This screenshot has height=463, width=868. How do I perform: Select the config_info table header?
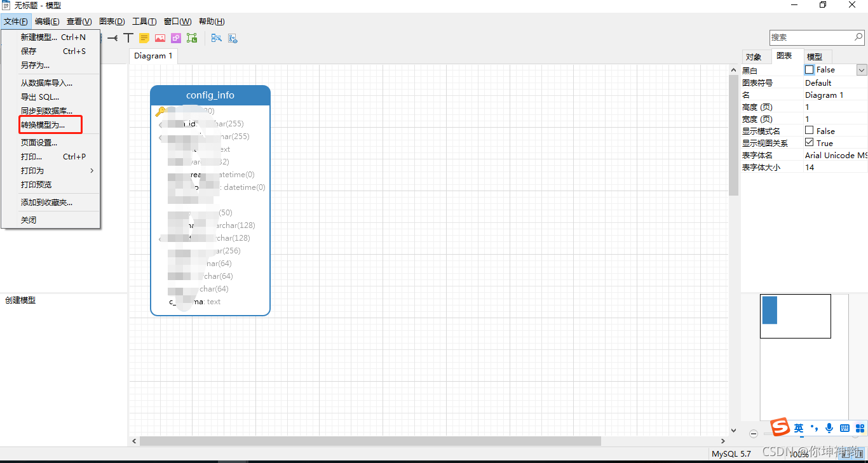click(210, 95)
